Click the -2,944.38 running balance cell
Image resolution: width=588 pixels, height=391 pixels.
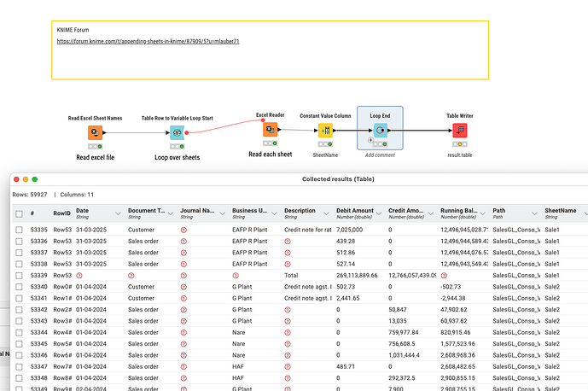tap(453, 298)
